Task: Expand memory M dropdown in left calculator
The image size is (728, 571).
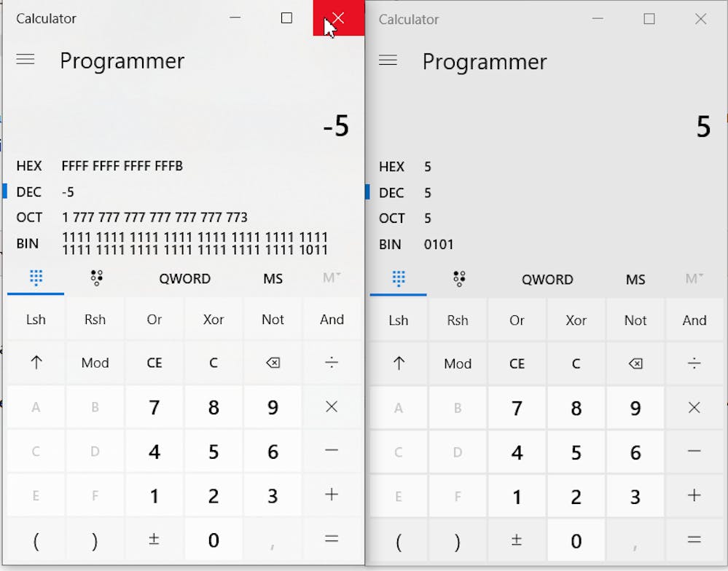Action: point(332,277)
